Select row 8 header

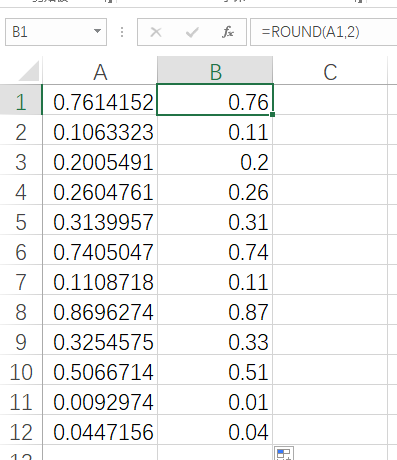[21, 310]
